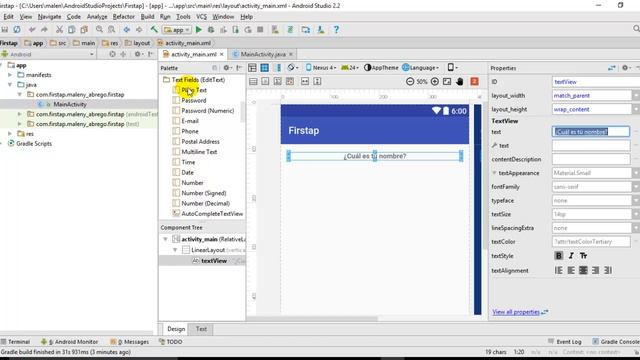Select the Pan hand tool

[x=460, y=82]
